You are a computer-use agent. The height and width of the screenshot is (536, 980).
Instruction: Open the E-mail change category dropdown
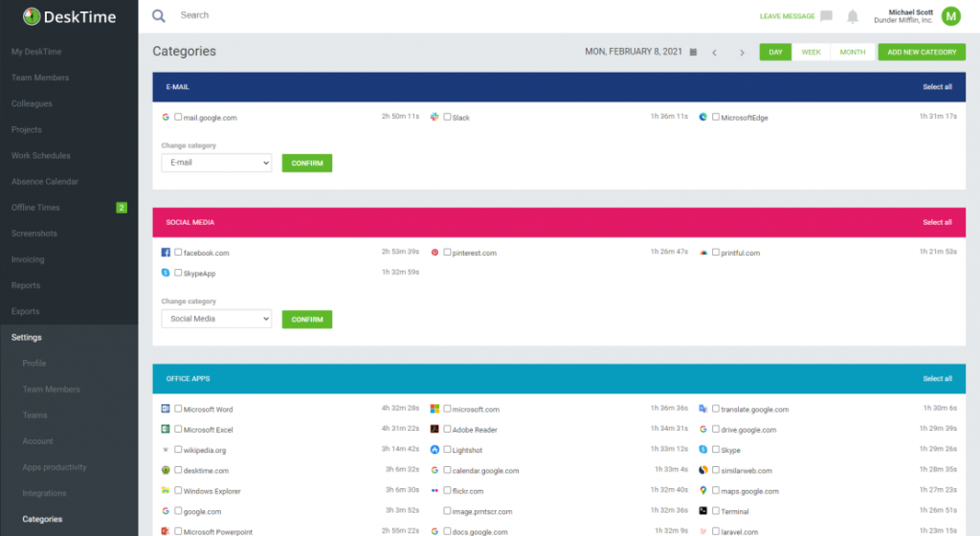(216, 163)
